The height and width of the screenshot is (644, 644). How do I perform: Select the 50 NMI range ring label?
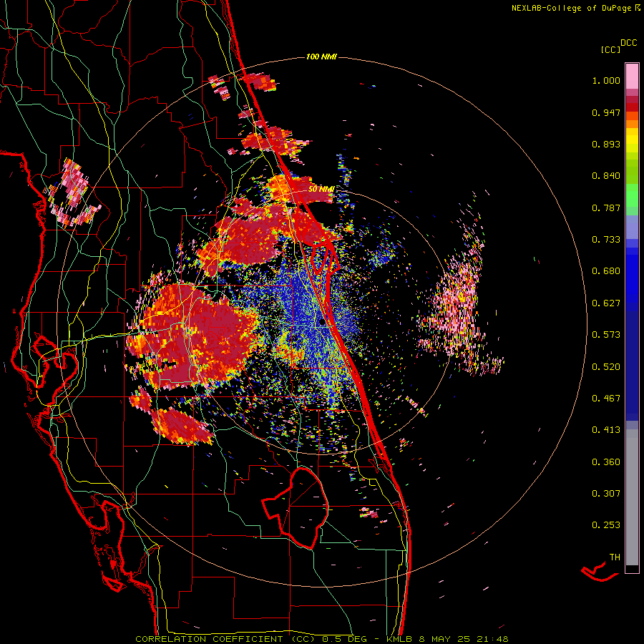(321, 189)
